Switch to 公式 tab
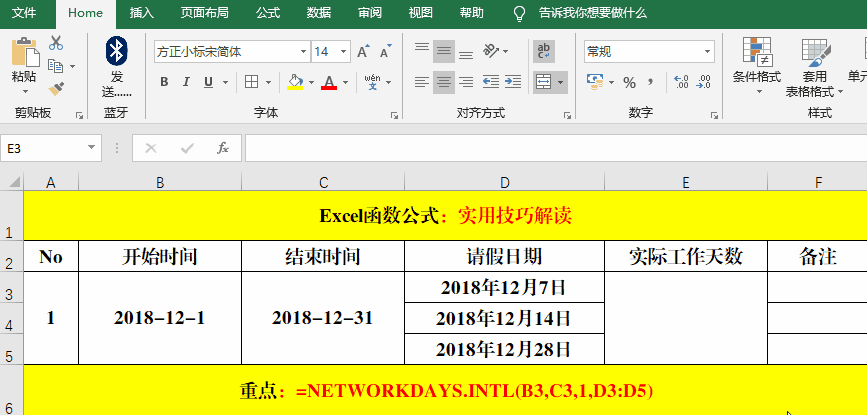The height and width of the screenshot is (415, 867). pyautogui.click(x=268, y=13)
